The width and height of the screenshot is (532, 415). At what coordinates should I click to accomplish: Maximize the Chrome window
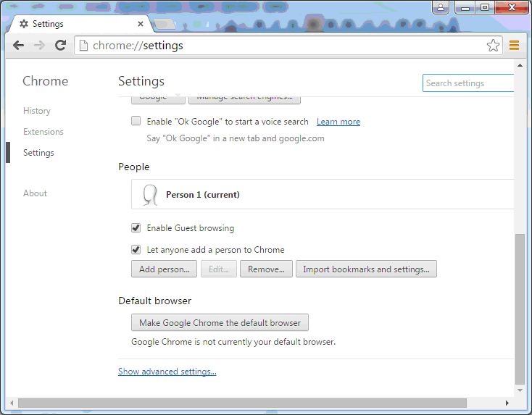[x=485, y=7]
